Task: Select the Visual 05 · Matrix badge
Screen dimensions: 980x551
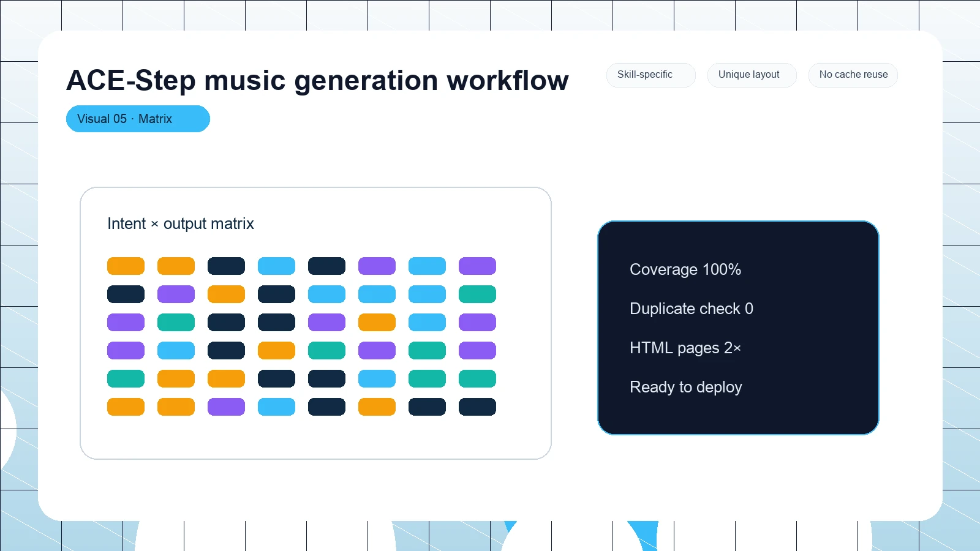Action: click(x=138, y=119)
